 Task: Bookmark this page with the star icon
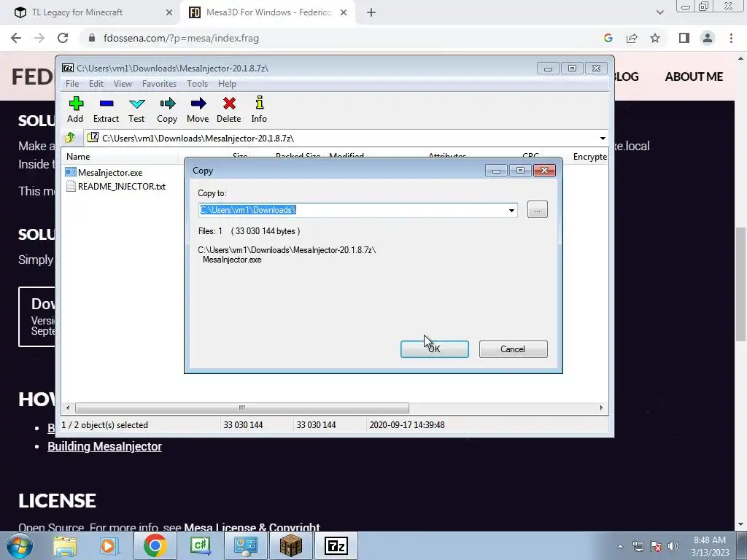point(655,38)
